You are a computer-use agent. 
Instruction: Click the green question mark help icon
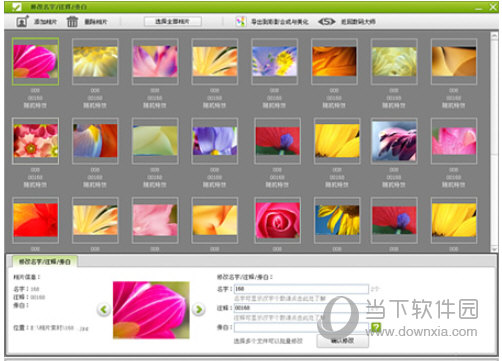click(x=376, y=327)
